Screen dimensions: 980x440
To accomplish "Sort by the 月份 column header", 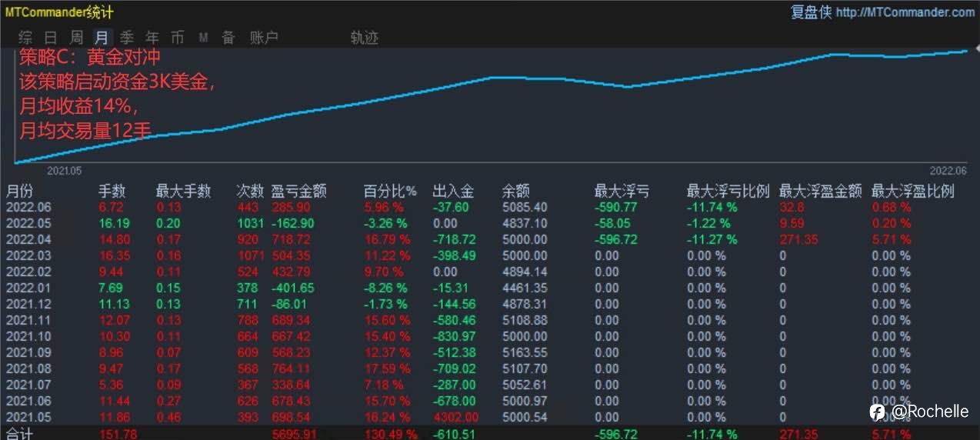I will click(x=20, y=191).
